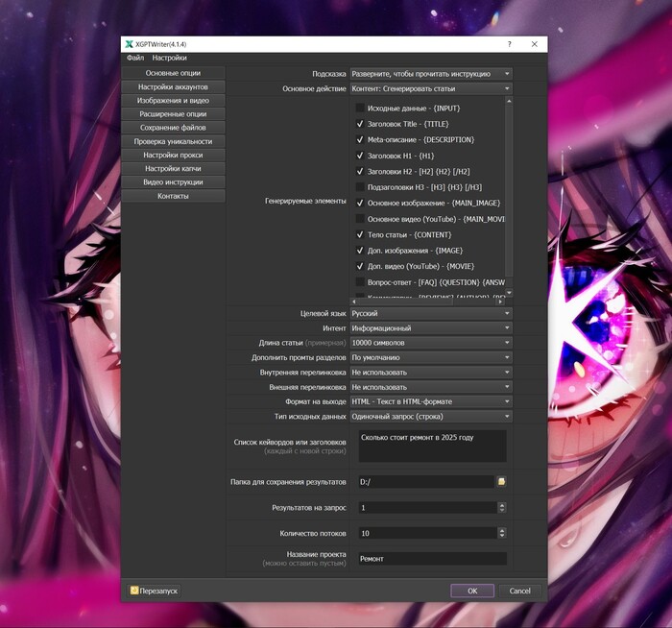
Task: Open the Формат на выходе dropdown
Action: (430, 401)
